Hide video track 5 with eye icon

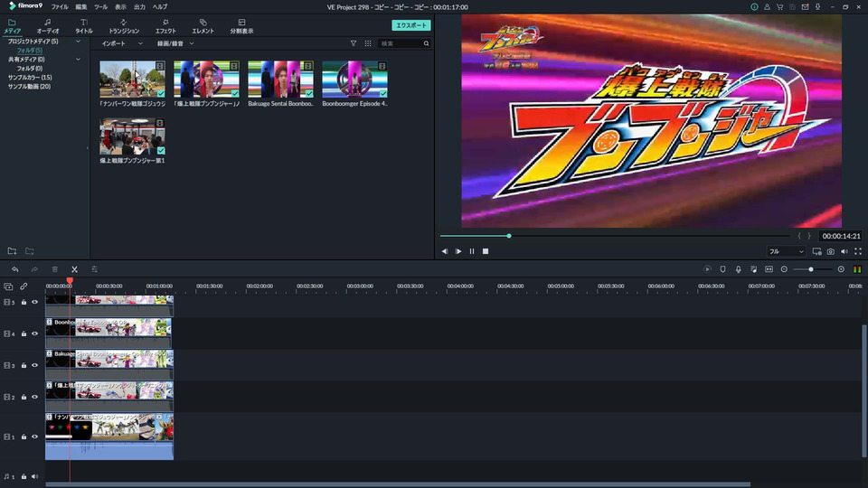(x=35, y=302)
